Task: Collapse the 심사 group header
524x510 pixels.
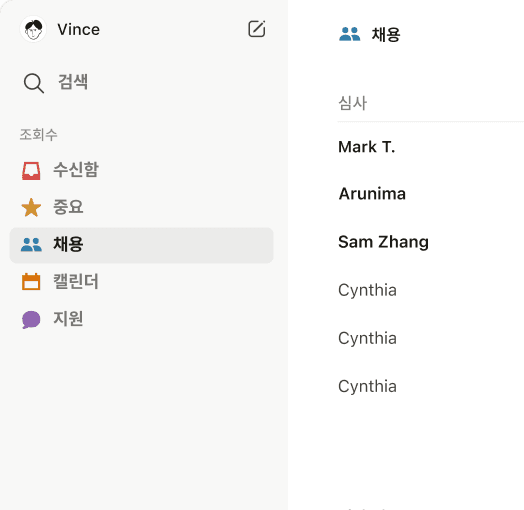Action: pyautogui.click(x=353, y=103)
